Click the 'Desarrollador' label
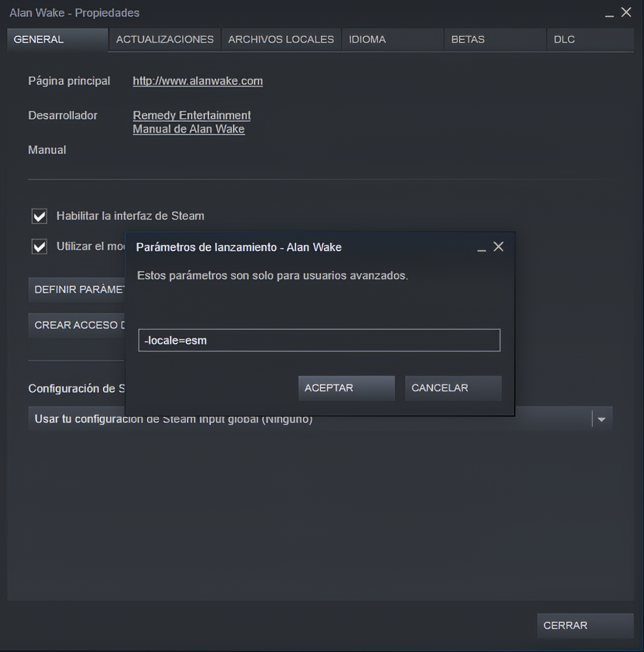This screenshot has width=644, height=652. [x=63, y=116]
